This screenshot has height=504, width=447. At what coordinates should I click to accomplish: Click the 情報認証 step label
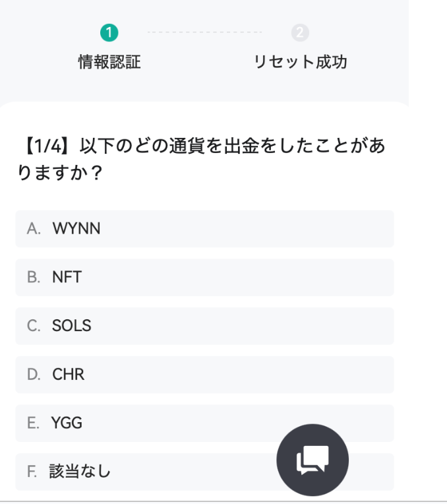[x=109, y=62]
